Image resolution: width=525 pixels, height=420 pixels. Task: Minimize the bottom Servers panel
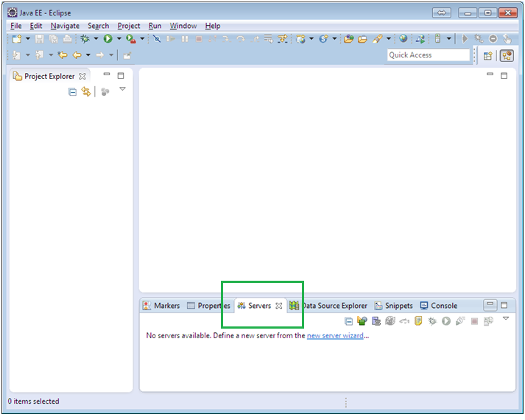click(x=490, y=305)
